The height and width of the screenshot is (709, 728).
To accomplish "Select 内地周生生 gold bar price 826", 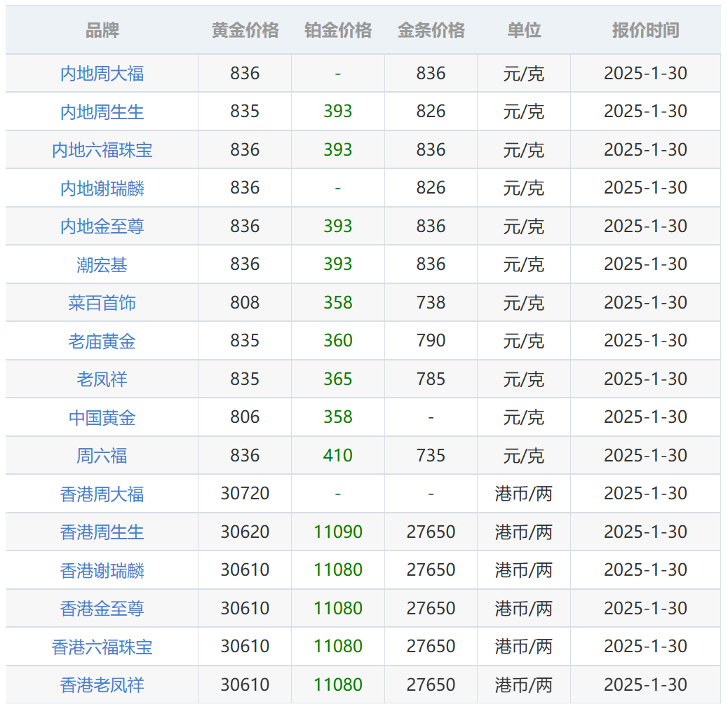I will coord(431,112).
